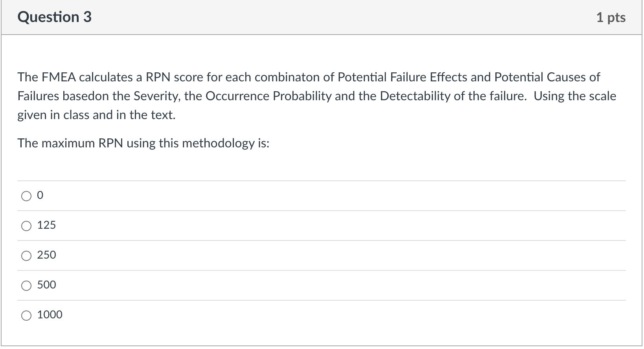This screenshot has height=349, width=644.
Task: Click the row containing option 125
Action: [275, 226]
